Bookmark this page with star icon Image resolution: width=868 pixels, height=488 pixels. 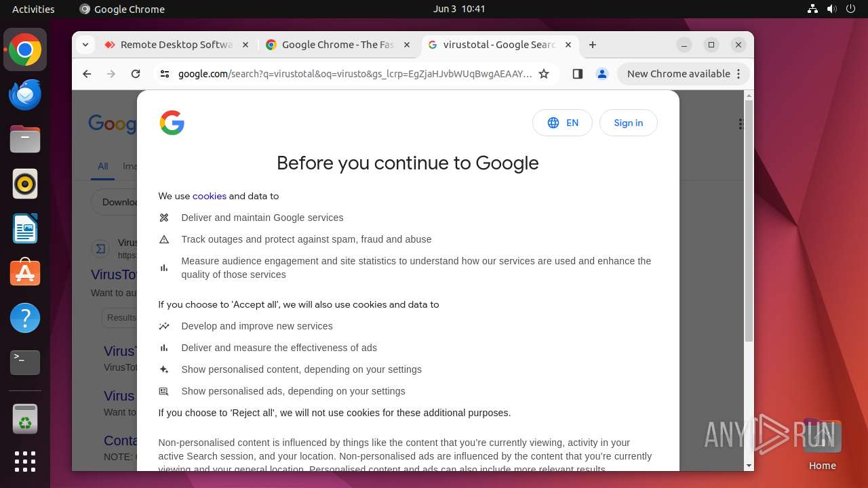pyautogui.click(x=544, y=74)
